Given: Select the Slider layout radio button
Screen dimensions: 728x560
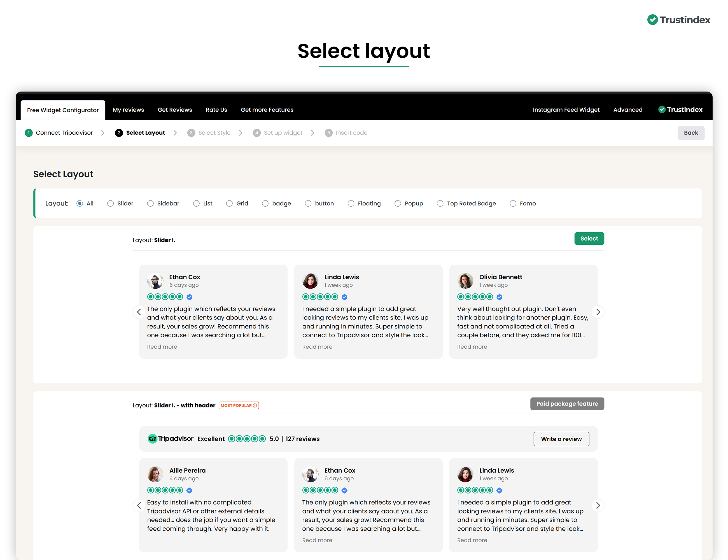Looking at the screenshot, I should tap(110, 203).
